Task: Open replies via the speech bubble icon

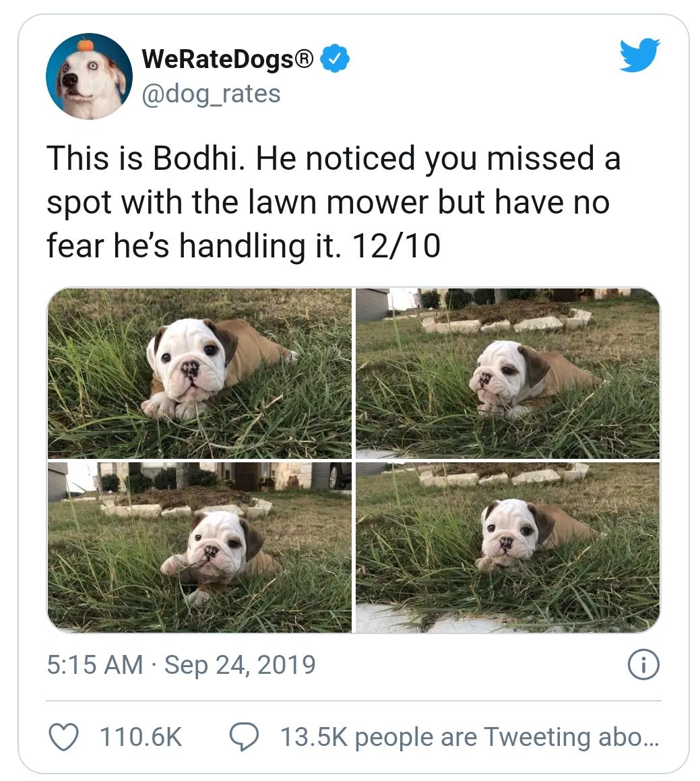Action: coord(244,737)
